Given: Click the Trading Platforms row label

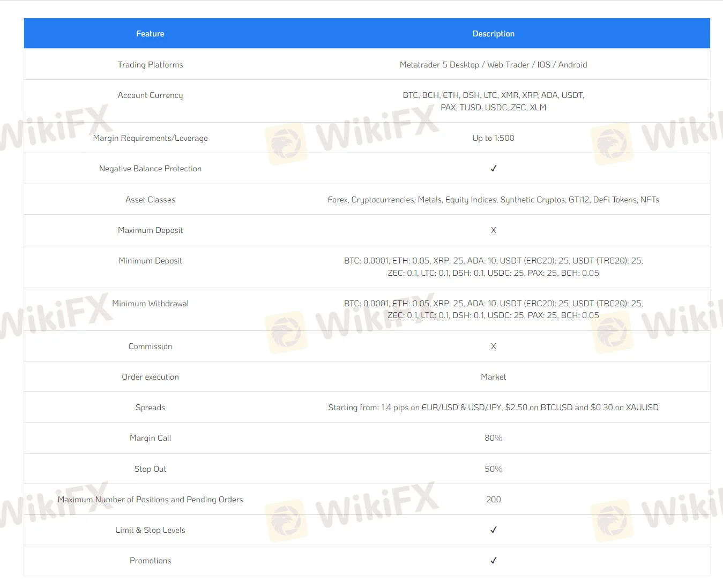Looking at the screenshot, I should 150,64.
